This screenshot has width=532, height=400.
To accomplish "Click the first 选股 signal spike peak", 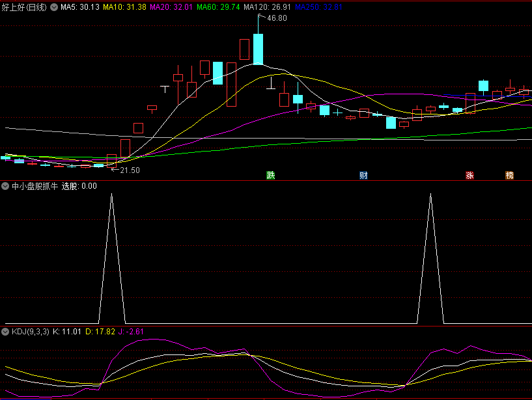I will tap(111, 194).
